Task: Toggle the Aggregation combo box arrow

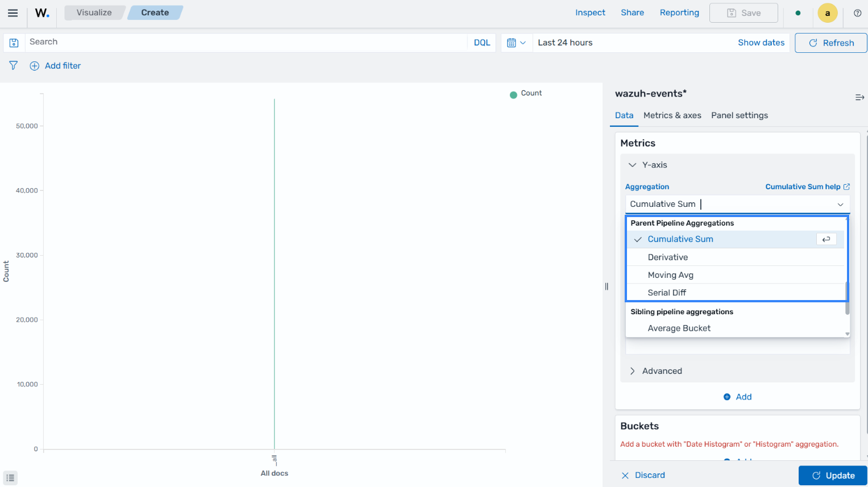Action: pyautogui.click(x=840, y=205)
